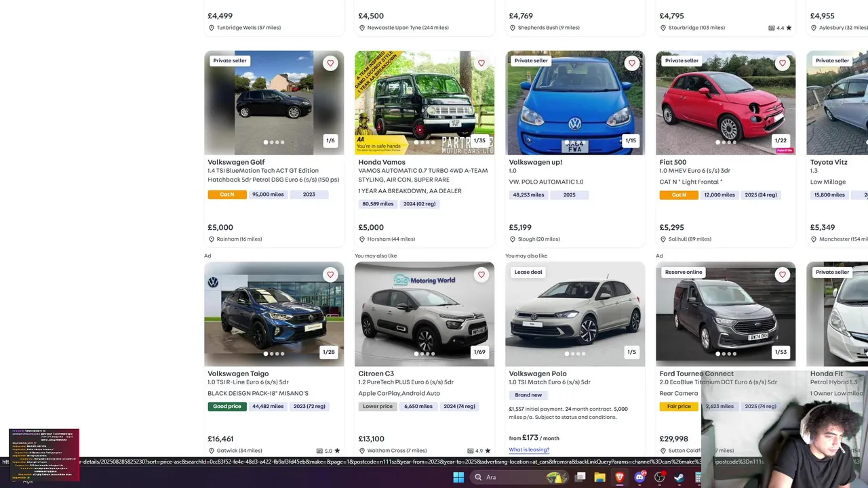
Task: Click the £29,998 price of Ford Tourneo
Action: click(673, 439)
